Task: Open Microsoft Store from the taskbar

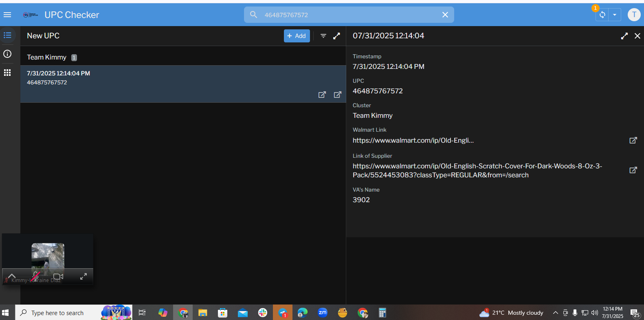Action: pos(222,313)
